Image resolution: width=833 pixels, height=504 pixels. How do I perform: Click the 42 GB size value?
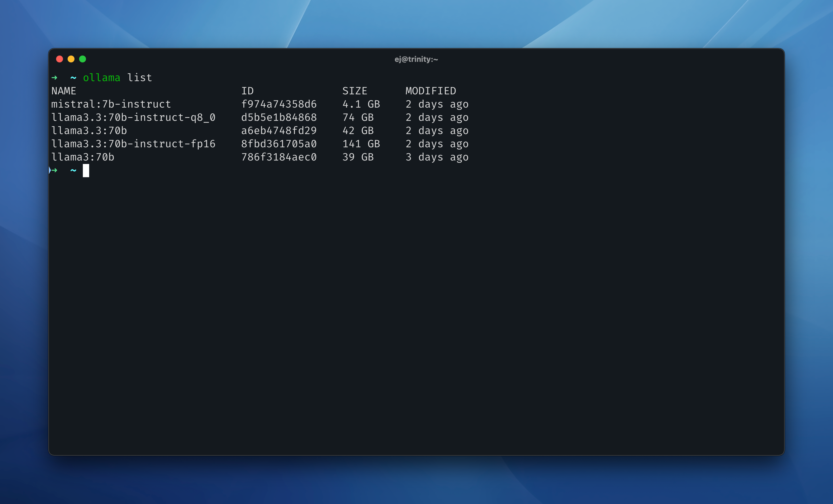[x=358, y=131]
